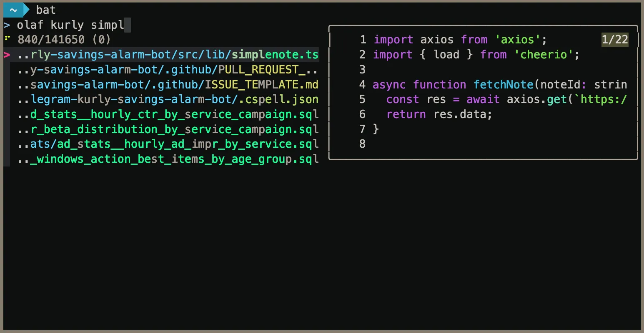
Task: Click preview line 1 import axios
Action: pyautogui.click(x=460, y=40)
